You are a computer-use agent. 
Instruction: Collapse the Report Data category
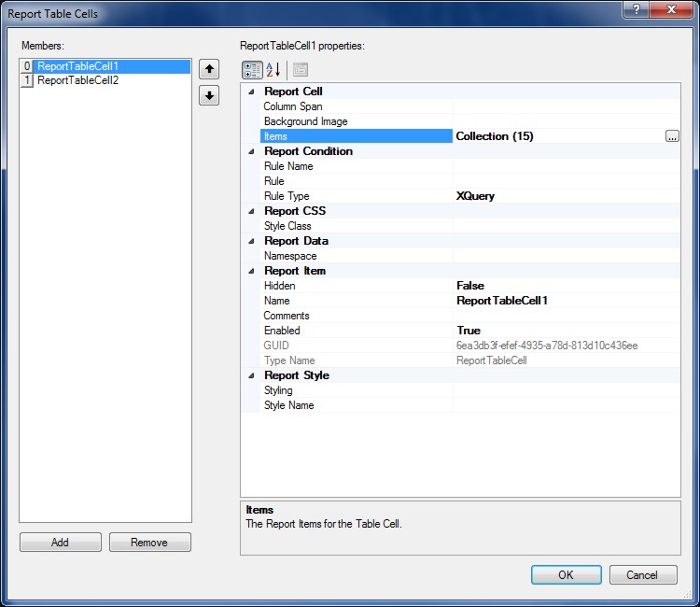[x=250, y=241]
